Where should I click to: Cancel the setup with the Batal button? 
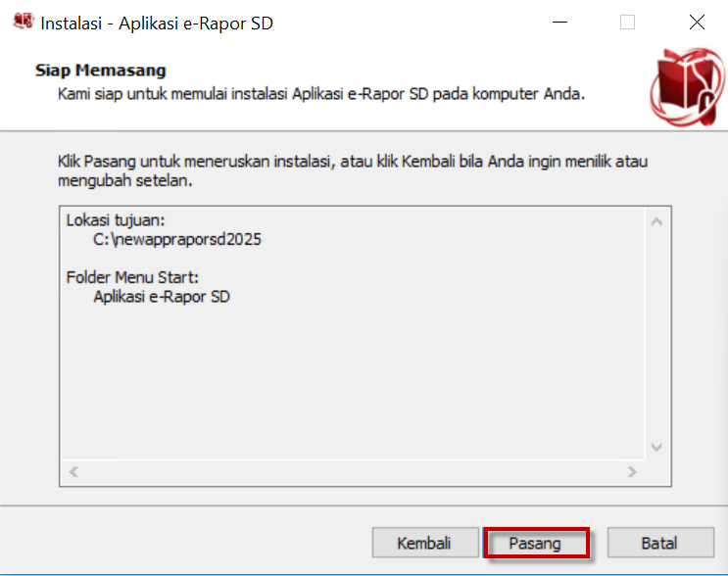pos(658,543)
